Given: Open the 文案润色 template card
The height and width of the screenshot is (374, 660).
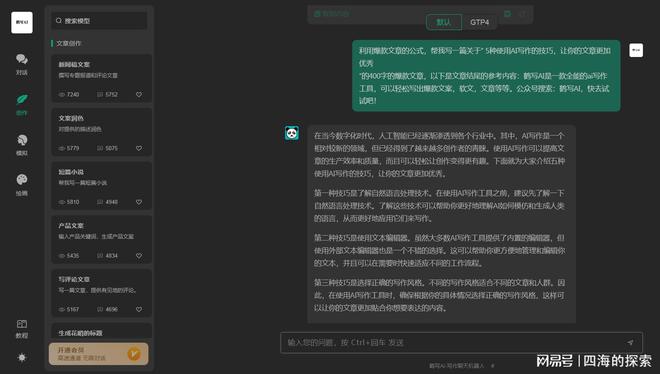Looking at the screenshot, I should [101, 132].
